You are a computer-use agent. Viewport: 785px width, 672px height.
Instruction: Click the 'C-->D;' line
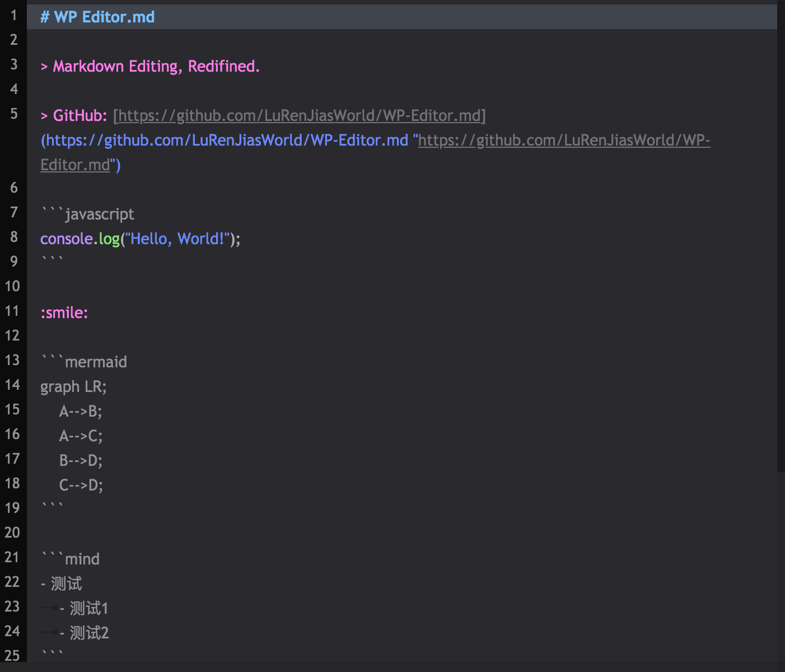tap(81, 485)
